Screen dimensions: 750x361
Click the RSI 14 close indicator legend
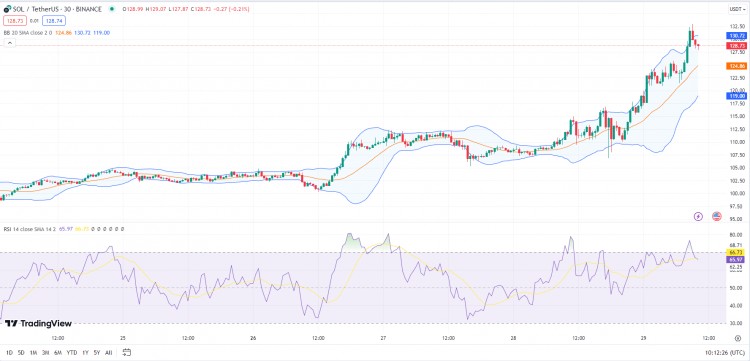30,229
